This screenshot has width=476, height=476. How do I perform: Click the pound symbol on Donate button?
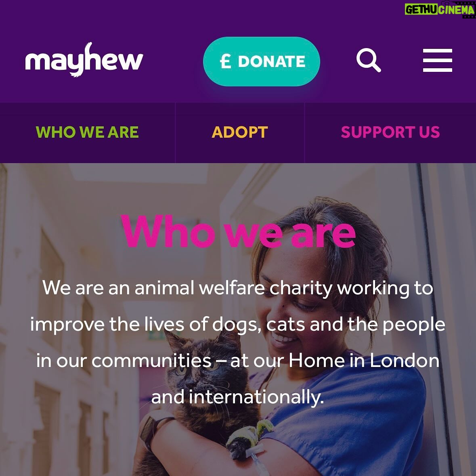(226, 61)
